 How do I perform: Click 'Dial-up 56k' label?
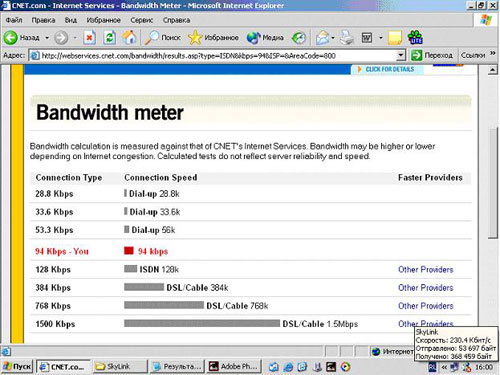coord(153,230)
